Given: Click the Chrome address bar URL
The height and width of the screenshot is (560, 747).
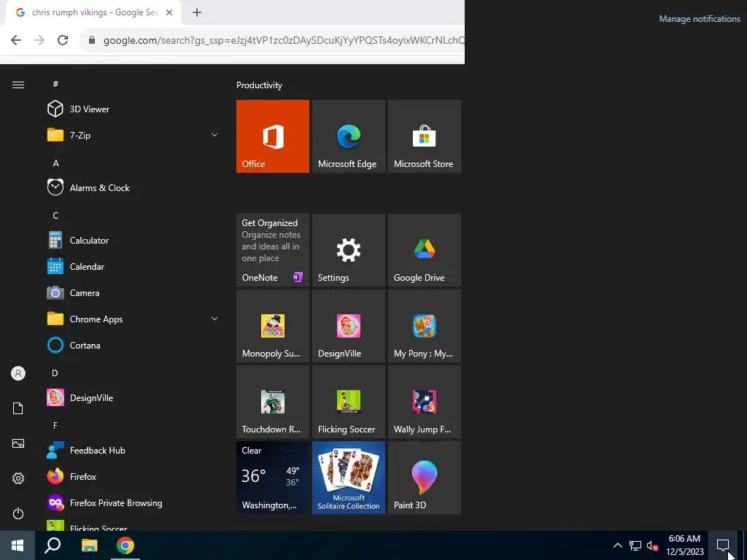Looking at the screenshot, I should click(284, 41).
